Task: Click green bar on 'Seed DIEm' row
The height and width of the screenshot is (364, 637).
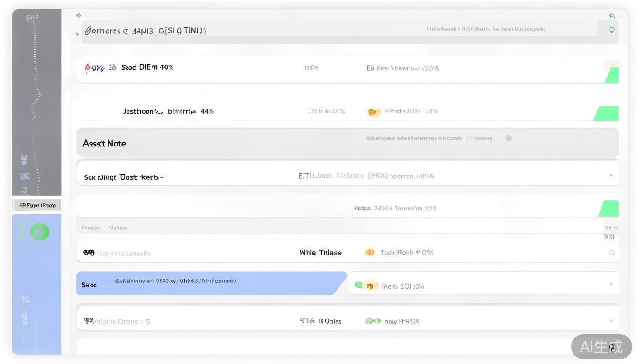Action: point(612,75)
